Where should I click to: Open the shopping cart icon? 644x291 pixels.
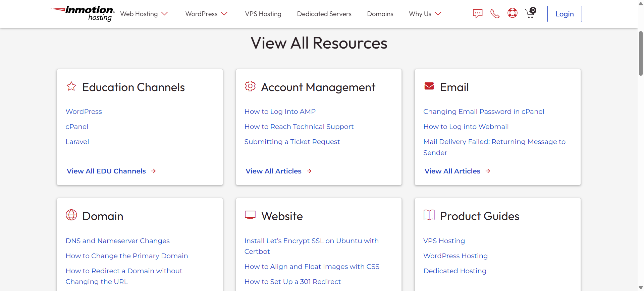pyautogui.click(x=531, y=13)
